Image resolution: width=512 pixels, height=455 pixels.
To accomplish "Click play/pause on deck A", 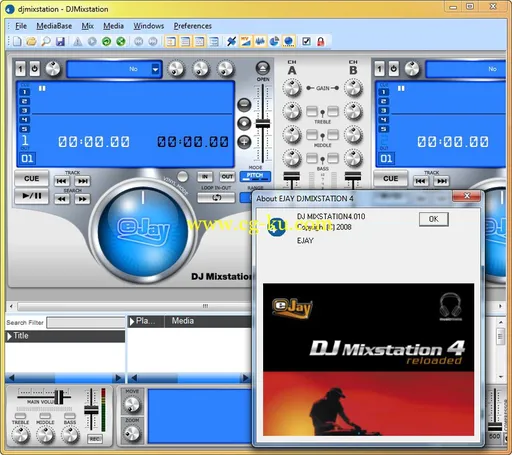I will point(32,196).
